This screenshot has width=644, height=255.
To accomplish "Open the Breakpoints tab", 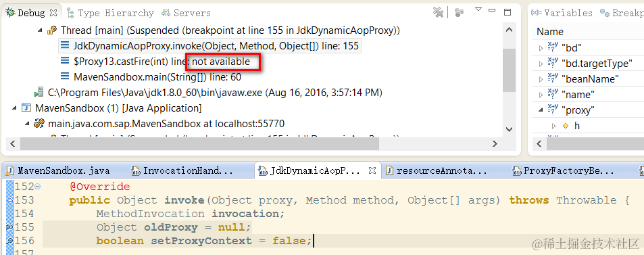I will coord(622,13).
